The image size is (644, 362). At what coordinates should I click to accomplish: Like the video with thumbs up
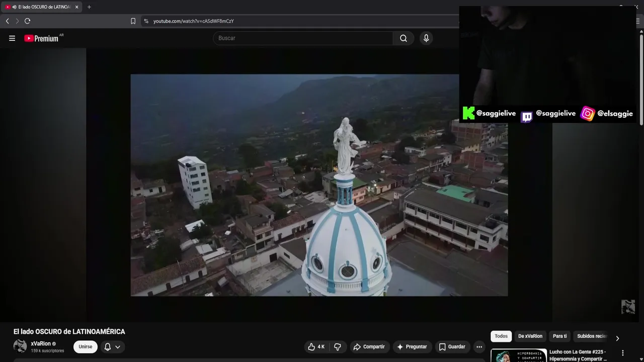coord(316,347)
